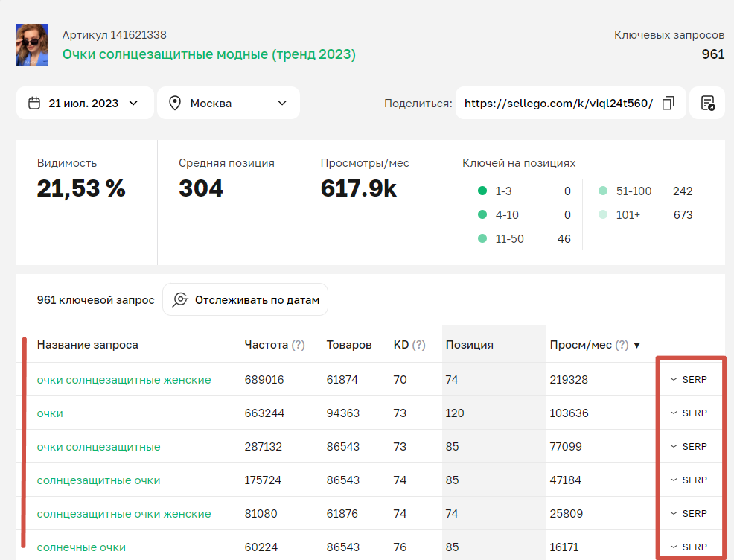Click the green dot beside 51-100 positions
This screenshot has width=734, height=560.
click(x=603, y=191)
